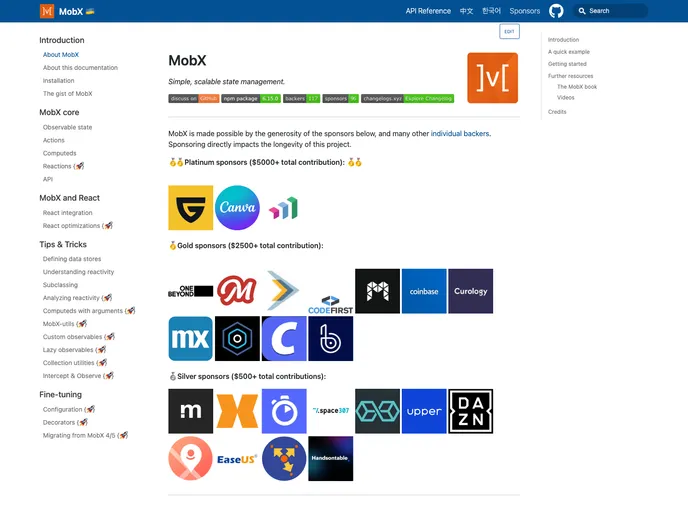688x512 pixels.
Task: Open the teal hexagons sponsor logo
Action: [x=377, y=411]
